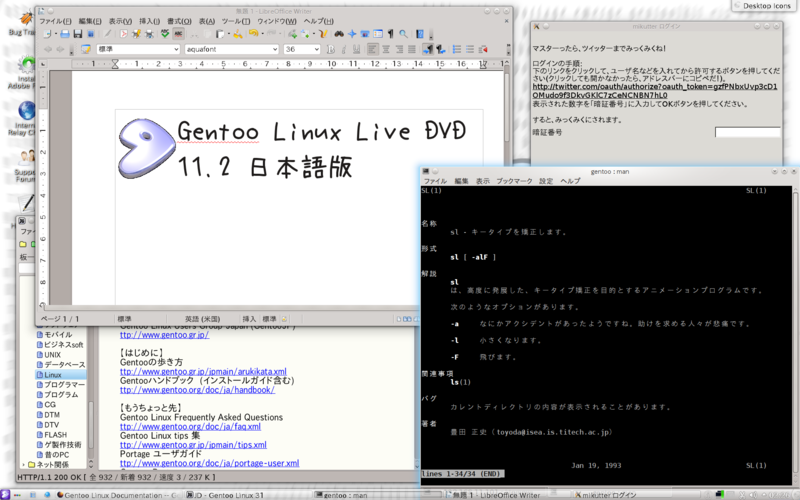Justify paragraph text in Writer
Viewport: 800px width, 500px height.
(412, 49)
